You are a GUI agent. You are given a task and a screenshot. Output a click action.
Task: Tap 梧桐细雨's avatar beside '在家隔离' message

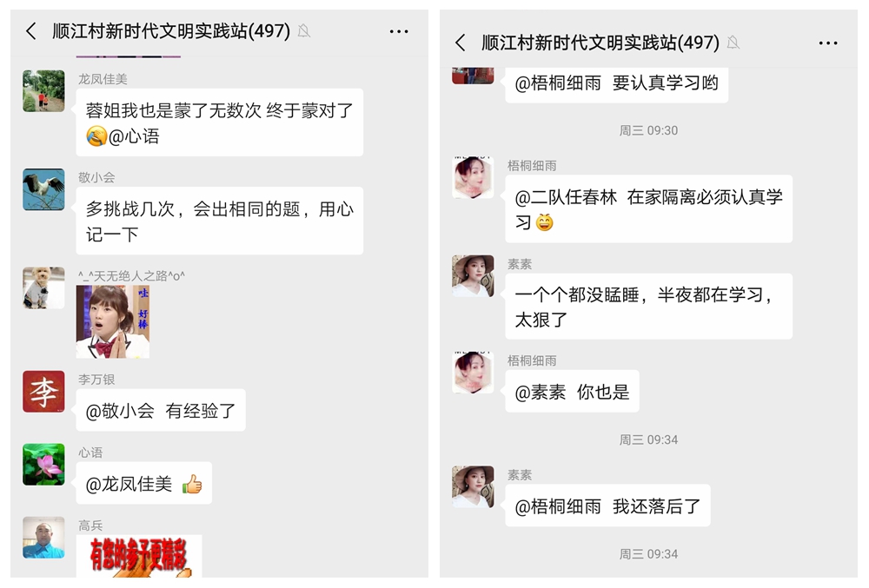(x=473, y=178)
